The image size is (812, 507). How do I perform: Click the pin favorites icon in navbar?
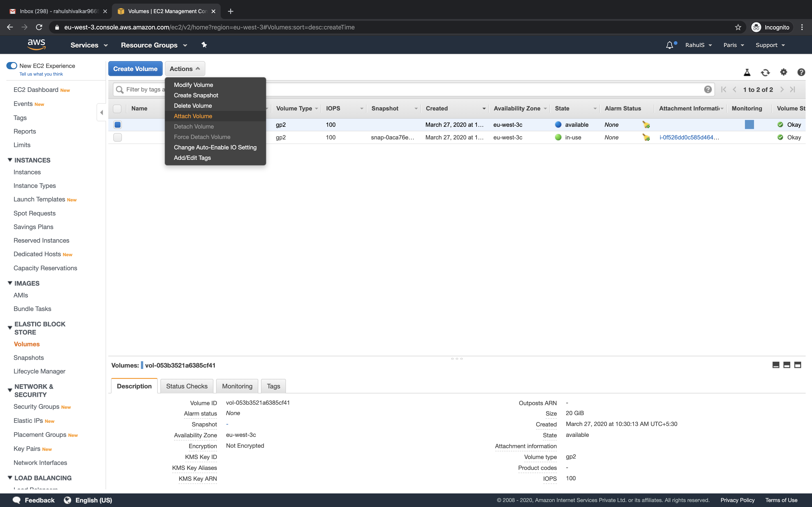click(204, 45)
